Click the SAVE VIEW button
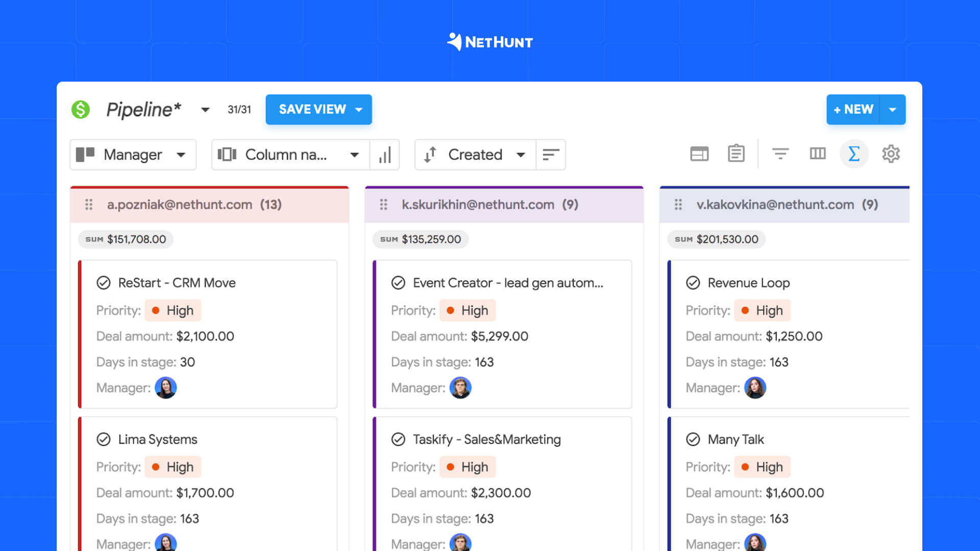980x551 pixels. click(x=312, y=110)
